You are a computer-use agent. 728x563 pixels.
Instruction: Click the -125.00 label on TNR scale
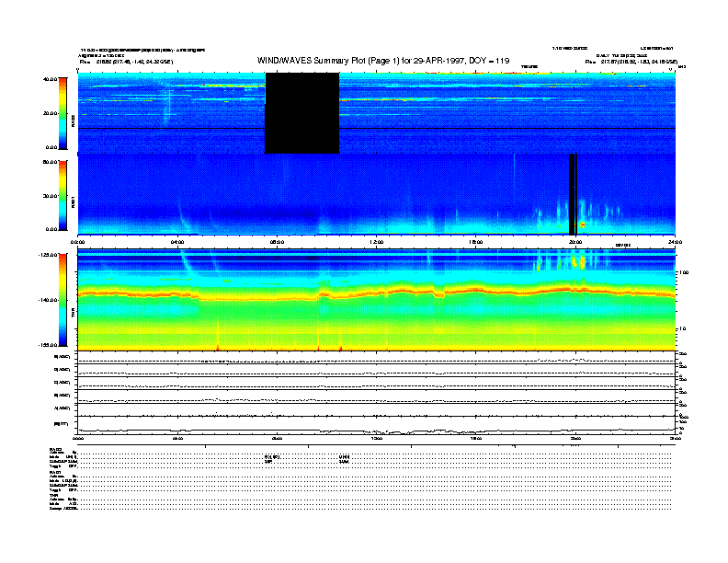click(x=48, y=255)
